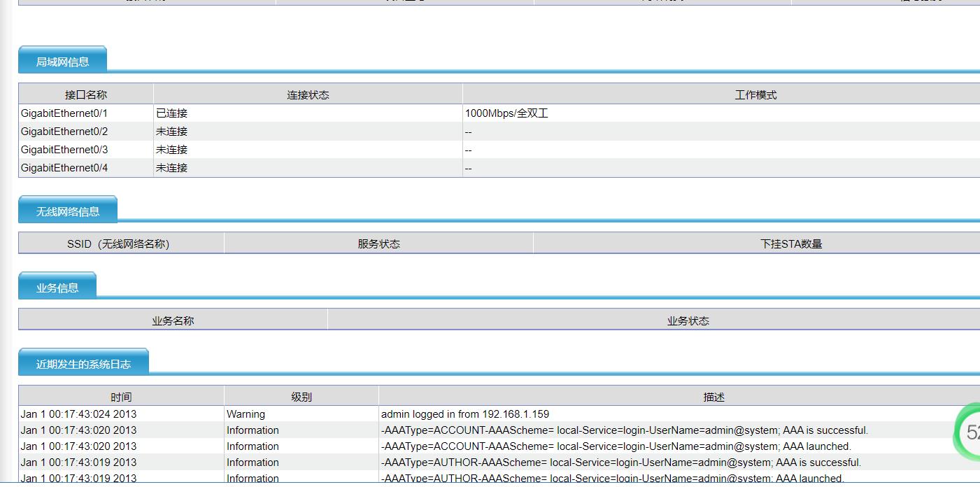Viewport: 980px width, 487px height.
Task: Click the 未连接 status of GigabitEthernet0/2
Action: (172, 131)
